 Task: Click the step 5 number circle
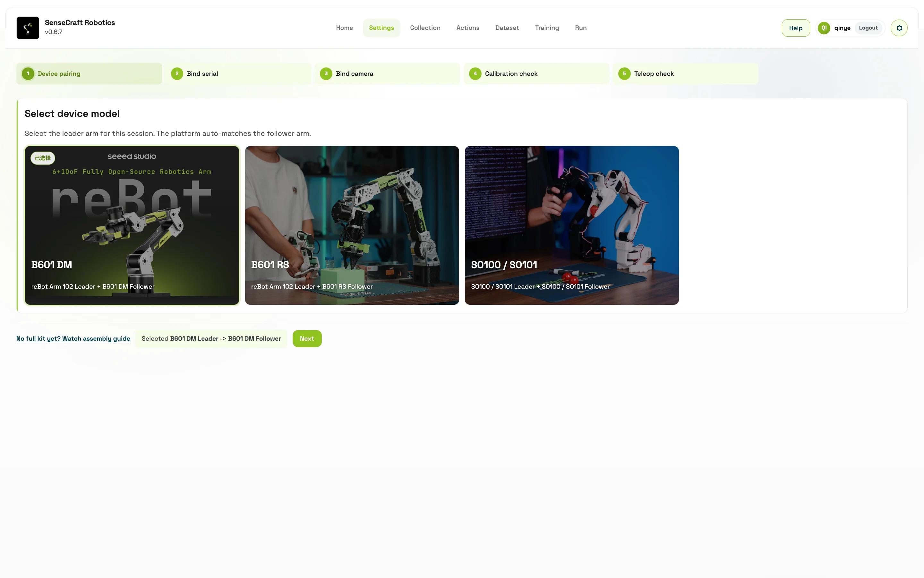tap(624, 74)
